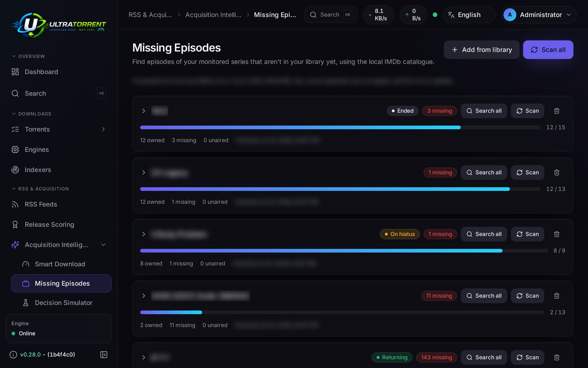Viewport: 588px width, 368px height.
Task: Collapse the DOWNLOADS sidebar section
Action: 31,114
